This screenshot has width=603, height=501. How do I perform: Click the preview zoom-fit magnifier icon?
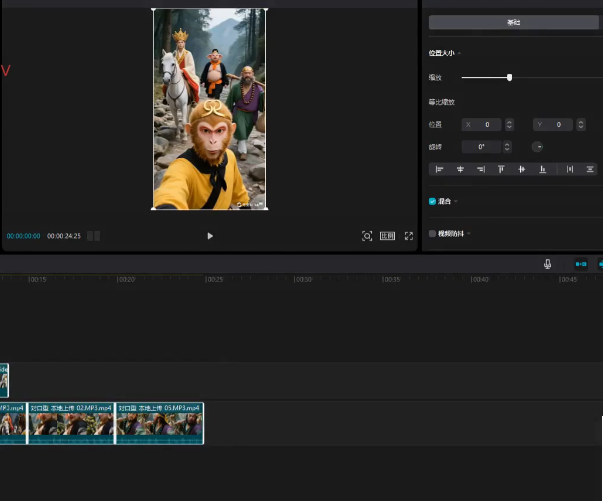click(367, 236)
